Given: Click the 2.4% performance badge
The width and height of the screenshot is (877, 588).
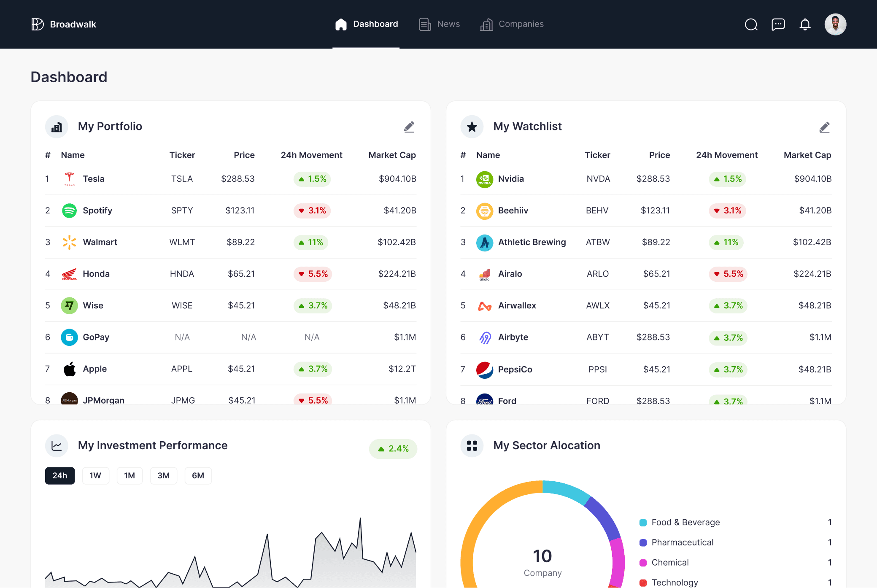Looking at the screenshot, I should [393, 449].
